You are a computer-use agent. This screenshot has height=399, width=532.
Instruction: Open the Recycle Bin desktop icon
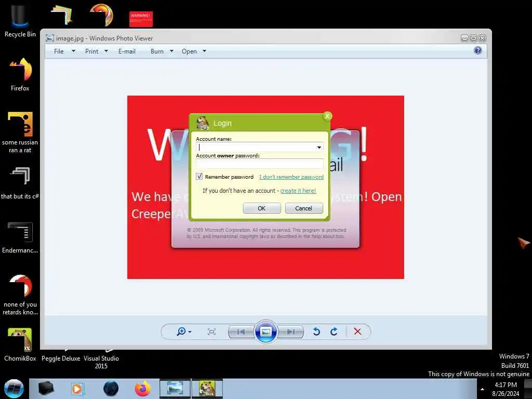point(20,20)
